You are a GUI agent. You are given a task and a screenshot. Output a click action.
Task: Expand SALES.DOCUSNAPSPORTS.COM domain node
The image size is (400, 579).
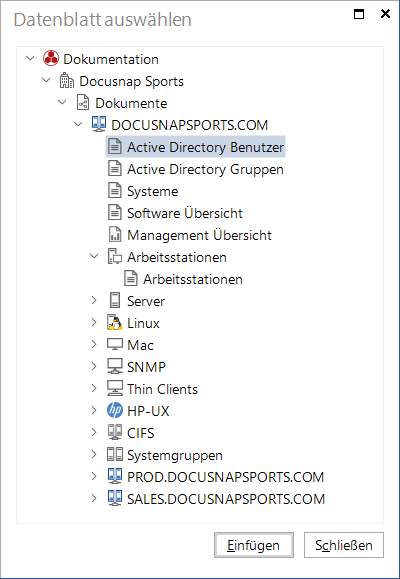tap(94, 498)
